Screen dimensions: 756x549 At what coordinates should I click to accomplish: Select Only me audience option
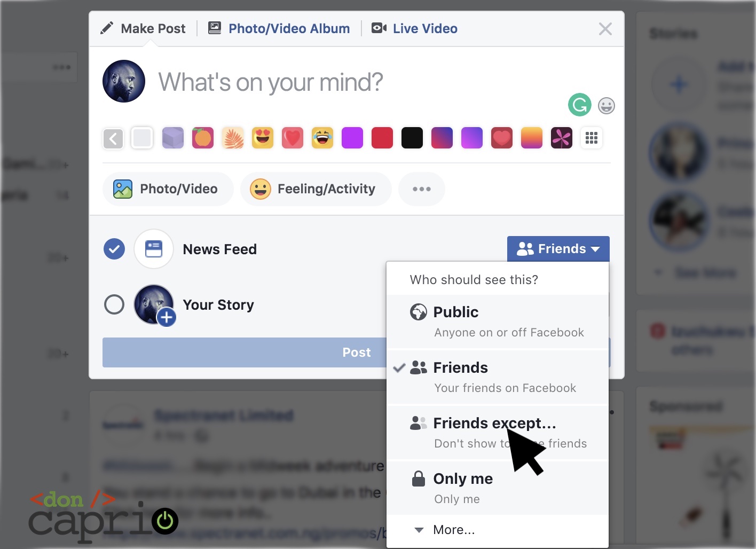[498, 489]
